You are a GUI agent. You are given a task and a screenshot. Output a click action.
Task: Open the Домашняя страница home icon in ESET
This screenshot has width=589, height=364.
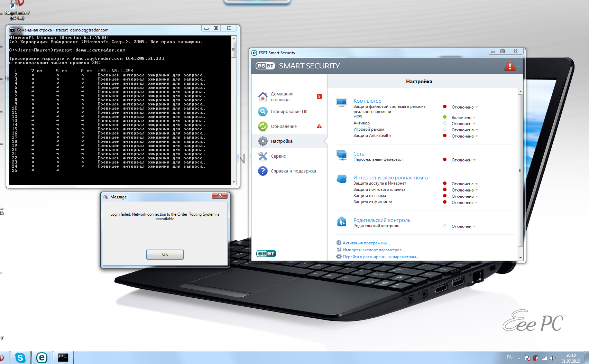tap(263, 97)
